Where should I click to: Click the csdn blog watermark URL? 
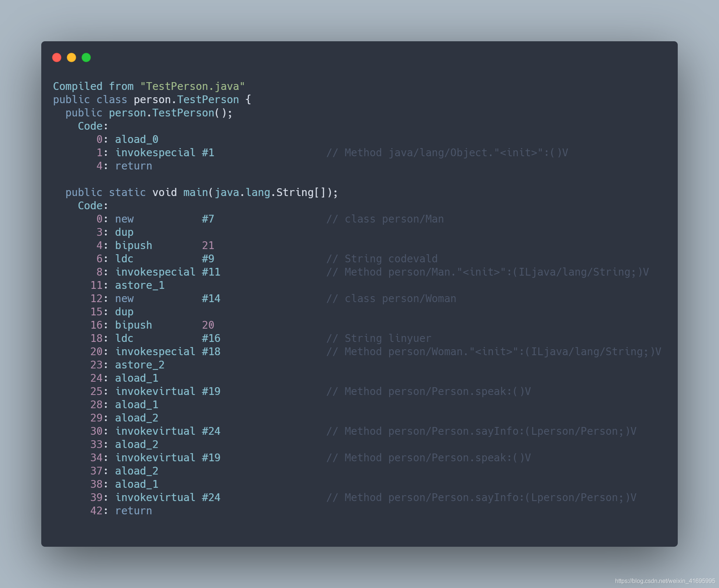pos(664,581)
